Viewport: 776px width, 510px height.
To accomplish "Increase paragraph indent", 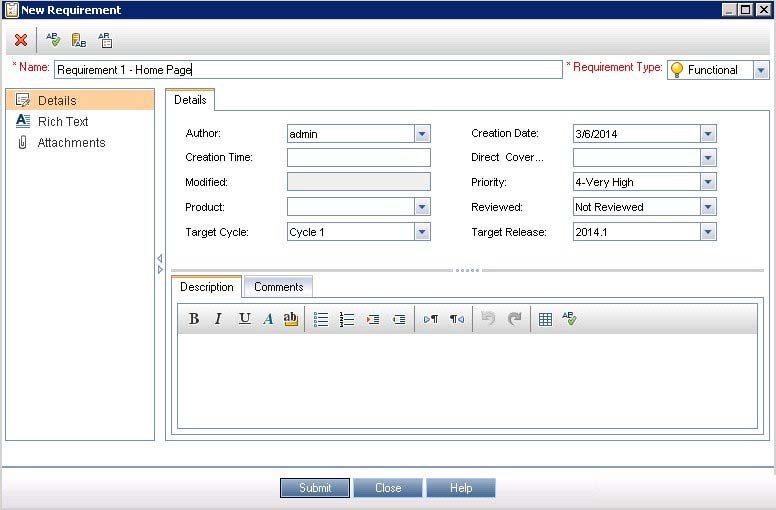I will [373, 320].
